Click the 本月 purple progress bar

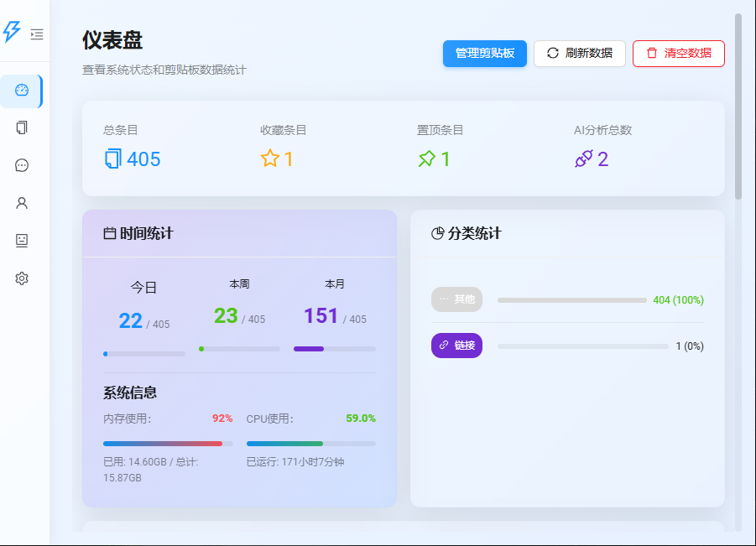334,349
